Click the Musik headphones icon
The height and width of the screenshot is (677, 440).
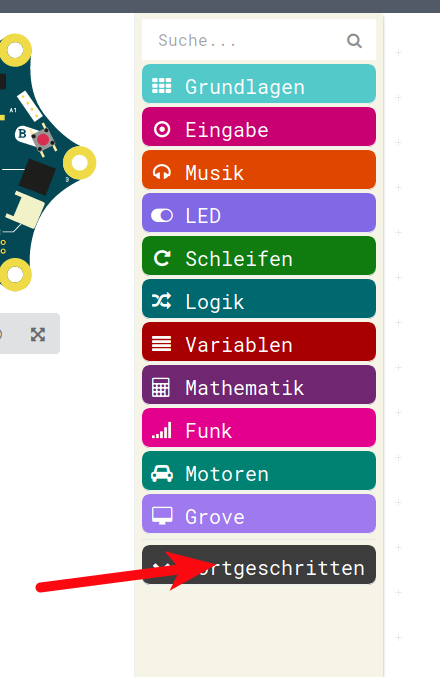(x=162, y=172)
